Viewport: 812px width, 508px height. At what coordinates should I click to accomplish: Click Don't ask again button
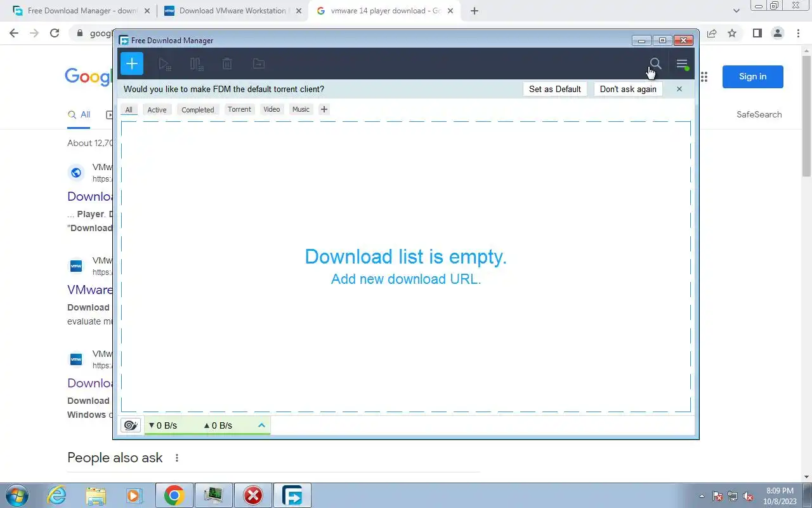click(628, 89)
